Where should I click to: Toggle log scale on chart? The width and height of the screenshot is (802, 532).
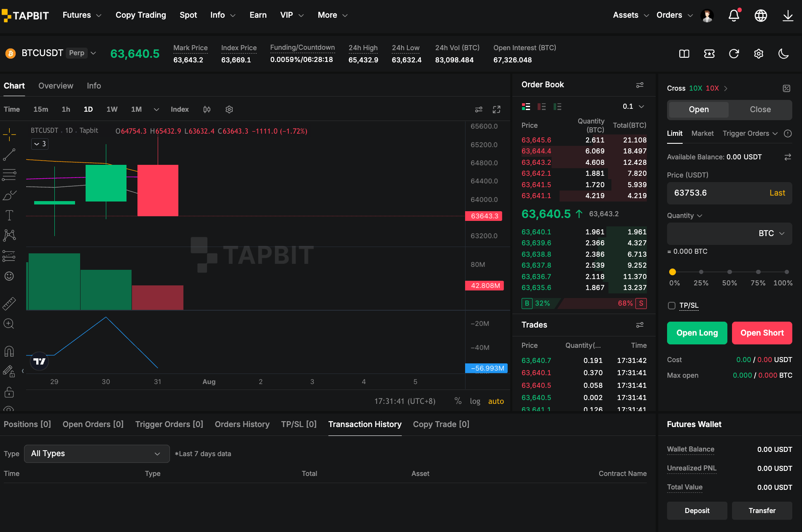[475, 401]
